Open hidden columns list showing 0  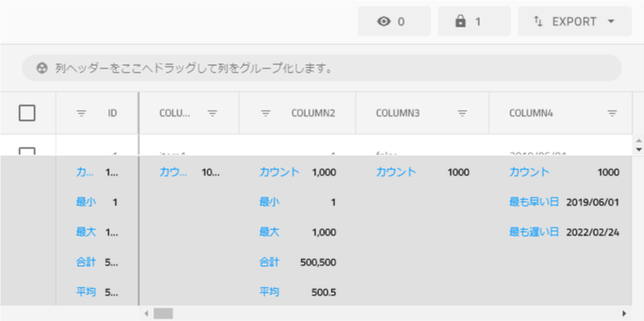point(394,22)
